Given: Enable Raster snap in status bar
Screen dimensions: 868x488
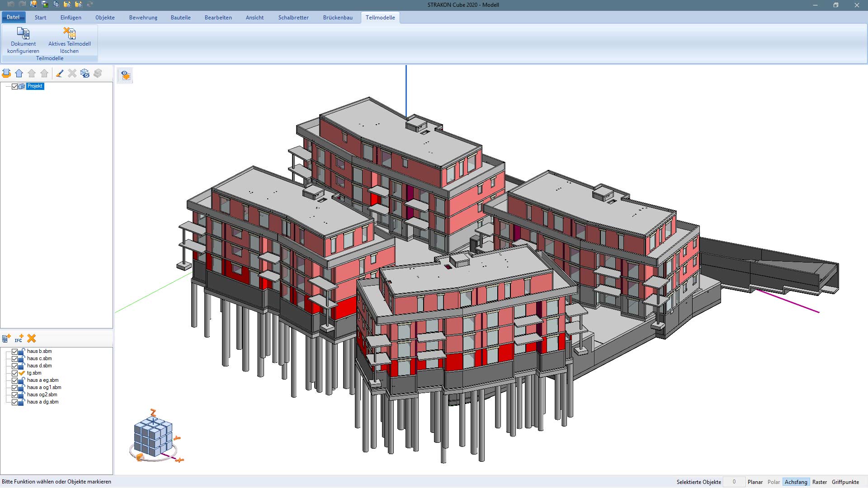Looking at the screenshot, I should click(x=819, y=482).
